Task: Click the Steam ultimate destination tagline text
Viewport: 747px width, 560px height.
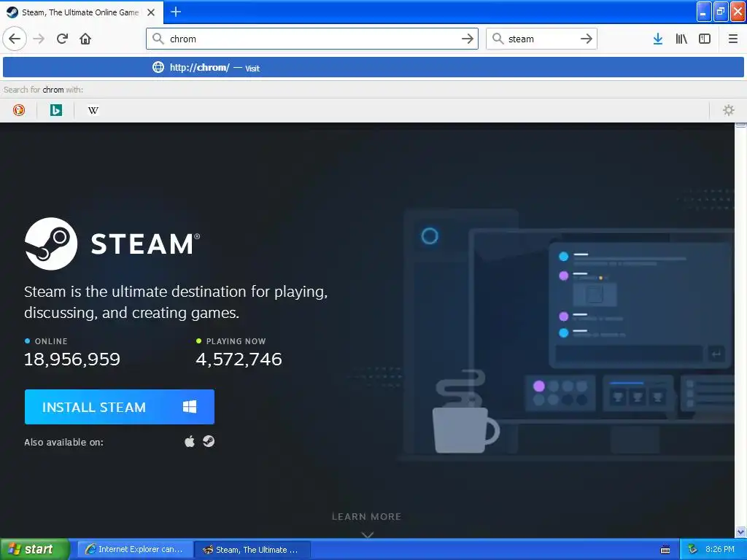Action: click(176, 302)
